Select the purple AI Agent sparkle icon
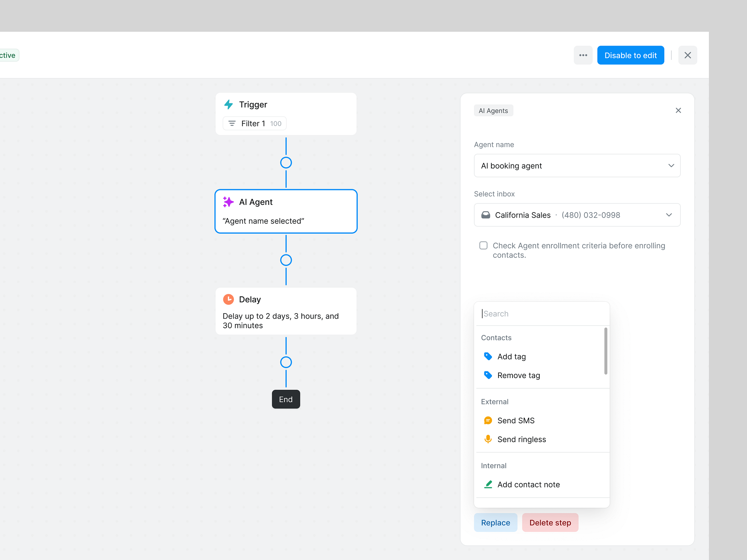The image size is (747, 560). click(228, 202)
